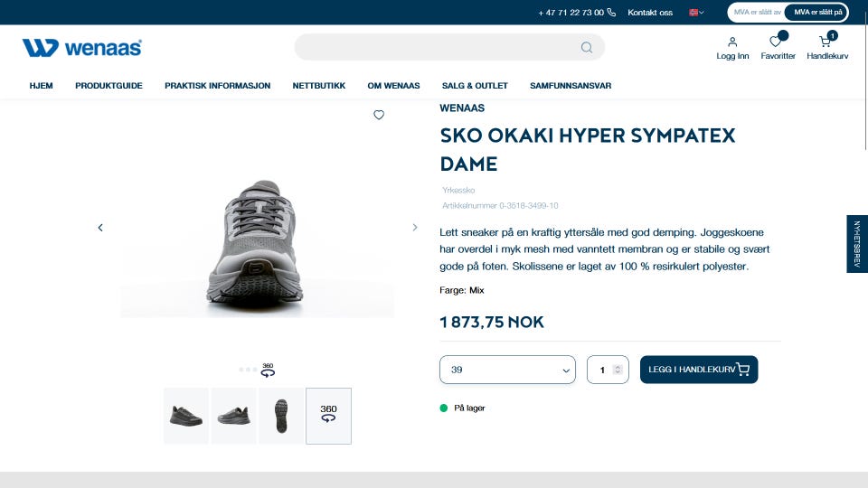868x488 pixels.
Task: Show previous product image arrow
Action: (x=100, y=228)
